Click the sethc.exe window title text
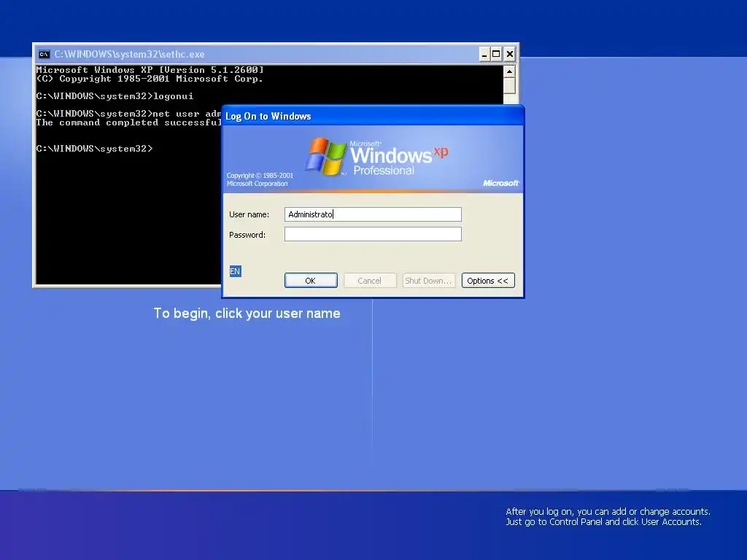Screen dimensions: 747x560 130,54
